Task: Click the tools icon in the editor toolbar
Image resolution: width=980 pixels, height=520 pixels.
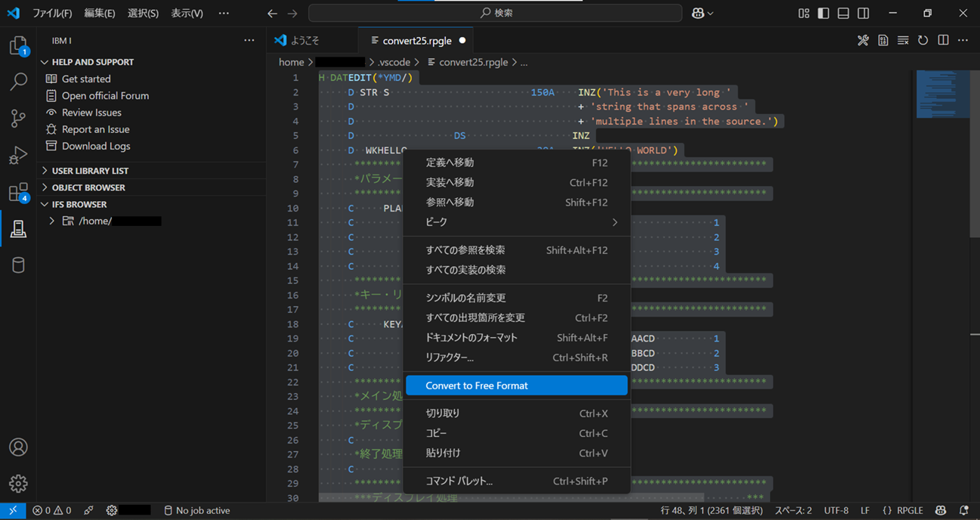Action: coord(863,40)
